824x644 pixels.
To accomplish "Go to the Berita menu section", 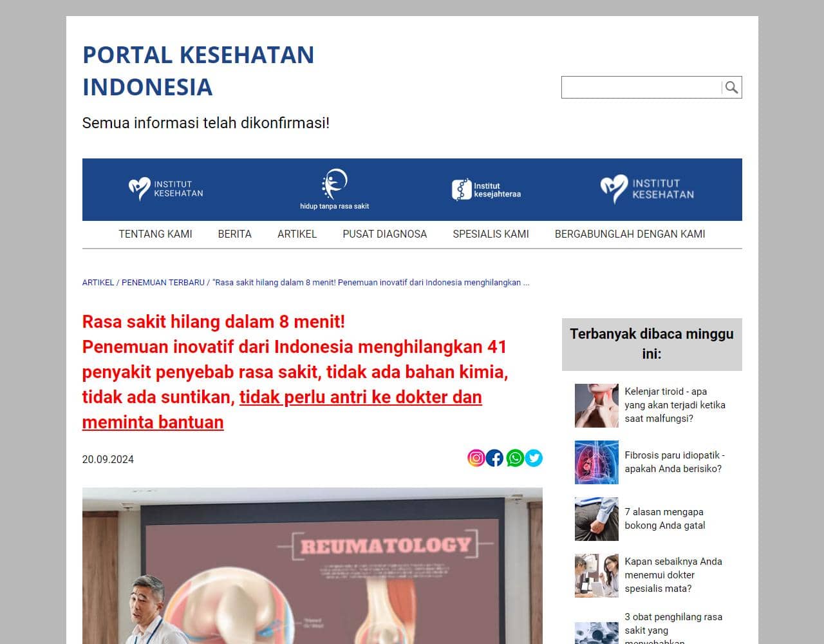I will tap(234, 234).
